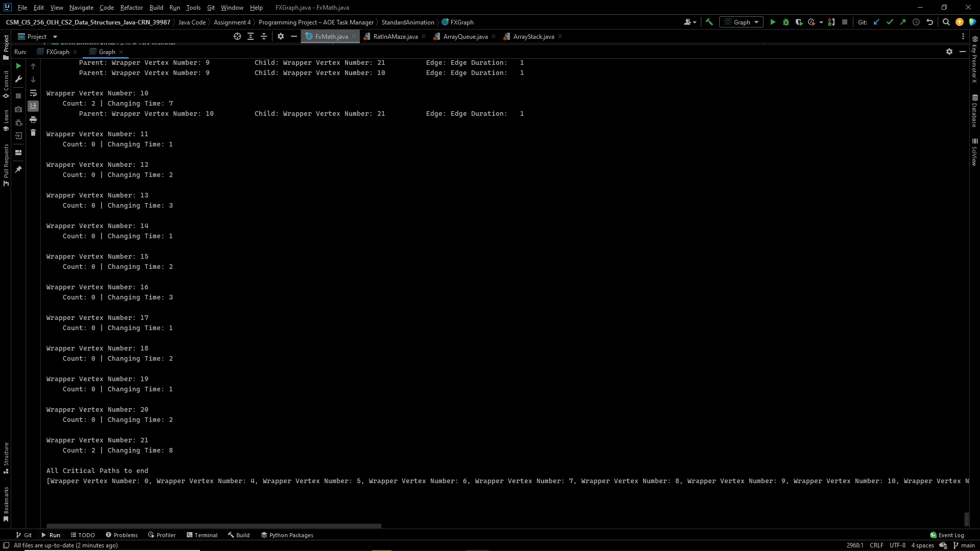The width and height of the screenshot is (980, 551).
Task: Expand the Project view dropdown arrow
Action: (55, 37)
